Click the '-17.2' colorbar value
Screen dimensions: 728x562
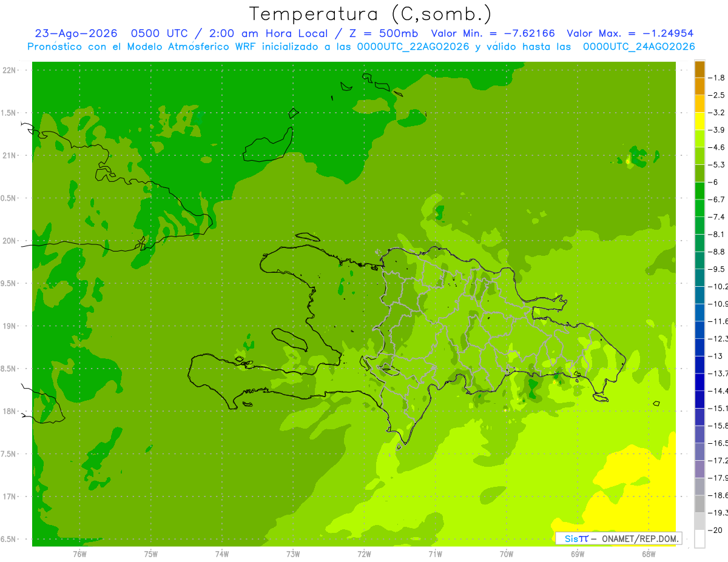718,460
